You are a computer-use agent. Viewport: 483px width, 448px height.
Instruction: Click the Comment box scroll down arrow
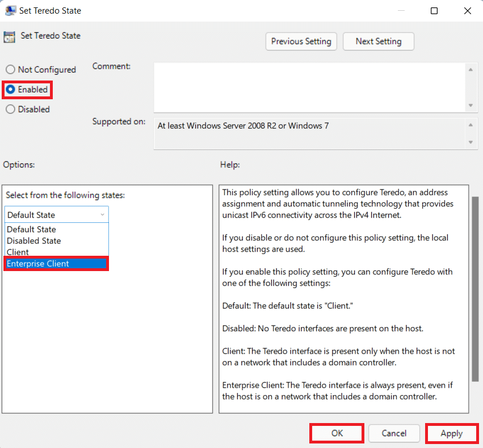(x=471, y=105)
